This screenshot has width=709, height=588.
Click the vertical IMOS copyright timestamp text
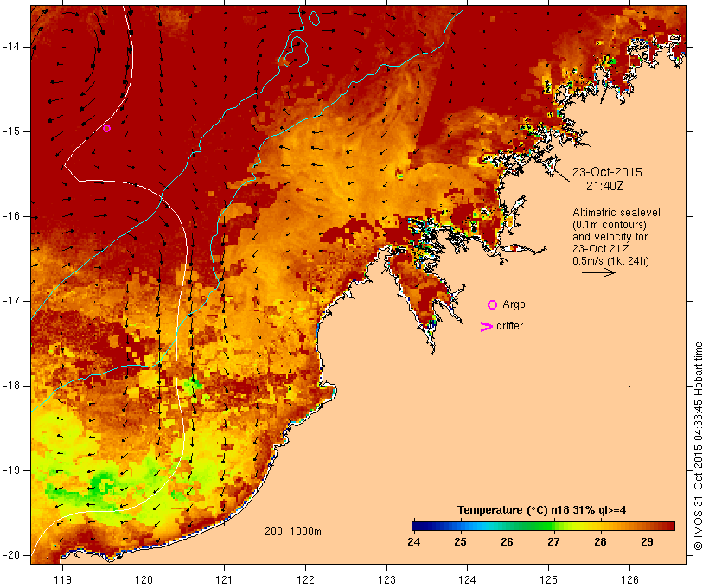(x=698, y=446)
